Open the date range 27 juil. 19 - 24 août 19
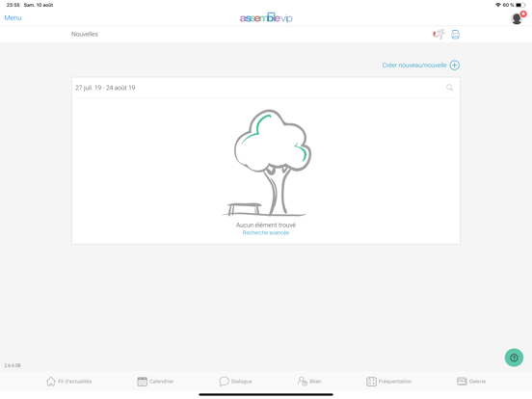This screenshot has height=399, width=532. [105, 88]
